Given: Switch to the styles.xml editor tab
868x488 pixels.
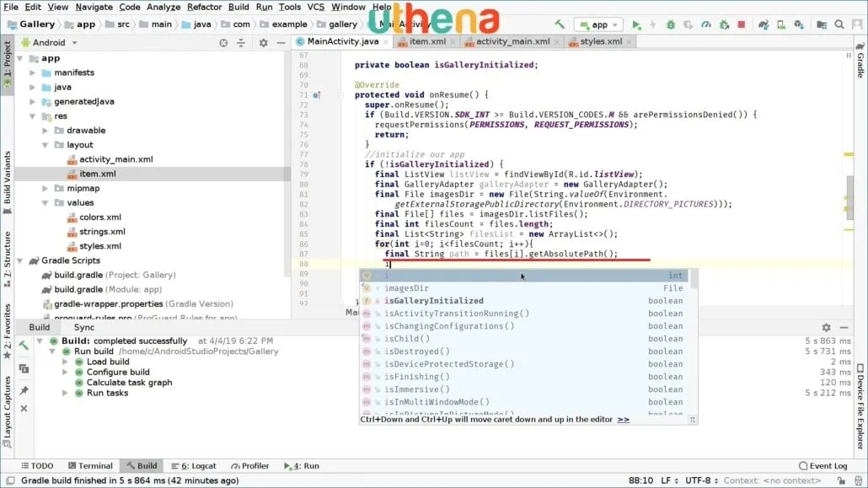Looking at the screenshot, I should [x=601, y=41].
